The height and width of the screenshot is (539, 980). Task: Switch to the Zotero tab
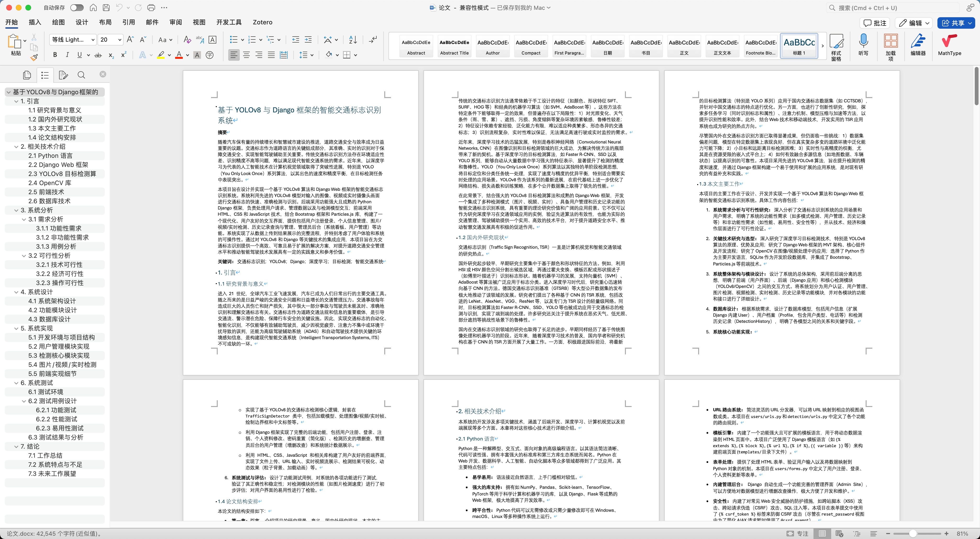click(262, 22)
